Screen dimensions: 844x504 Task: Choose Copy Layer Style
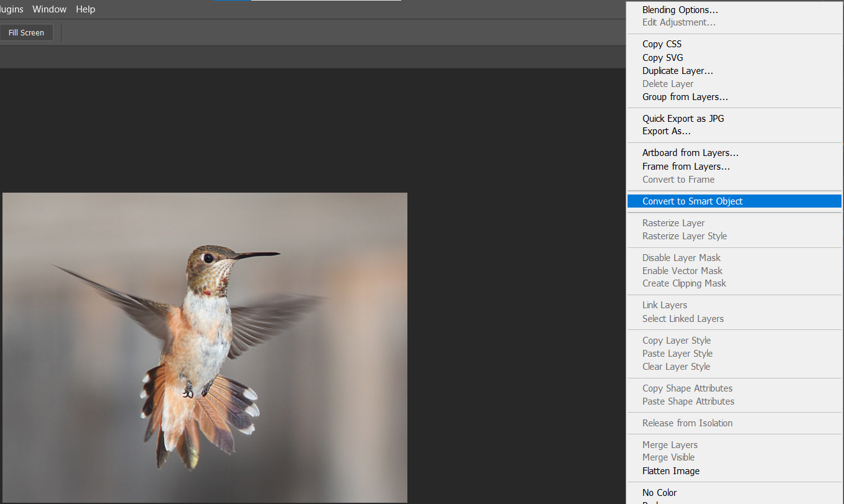tap(676, 340)
